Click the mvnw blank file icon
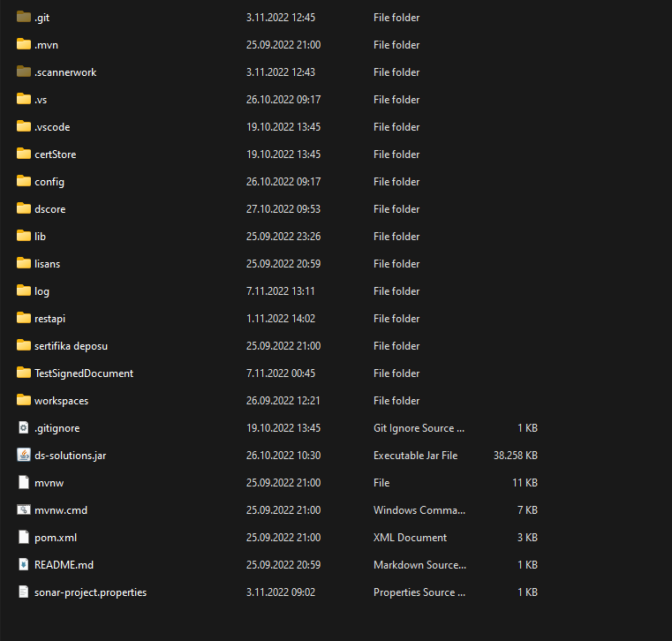The height and width of the screenshot is (641, 672). (x=24, y=482)
